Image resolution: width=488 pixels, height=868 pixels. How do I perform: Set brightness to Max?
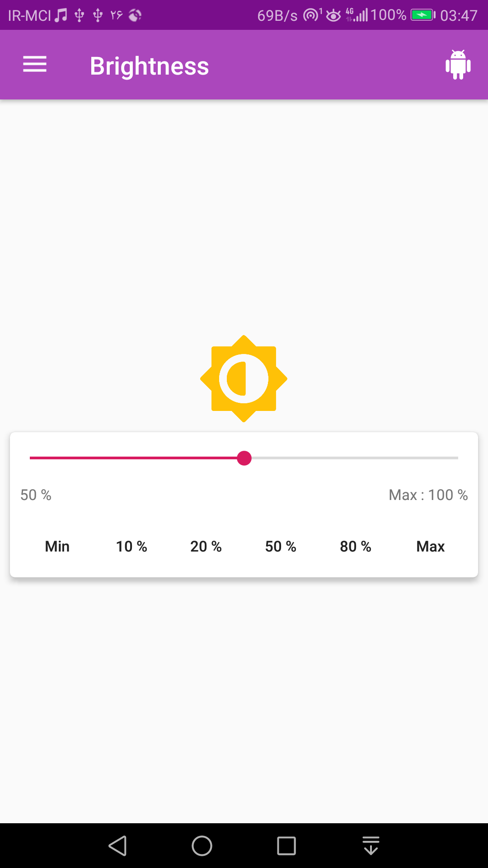click(431, 547)
